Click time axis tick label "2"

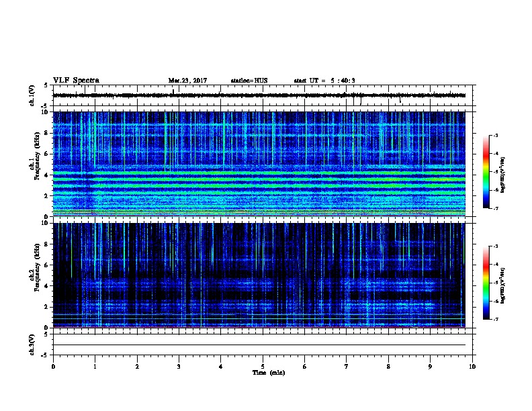[x=137, y=367]
